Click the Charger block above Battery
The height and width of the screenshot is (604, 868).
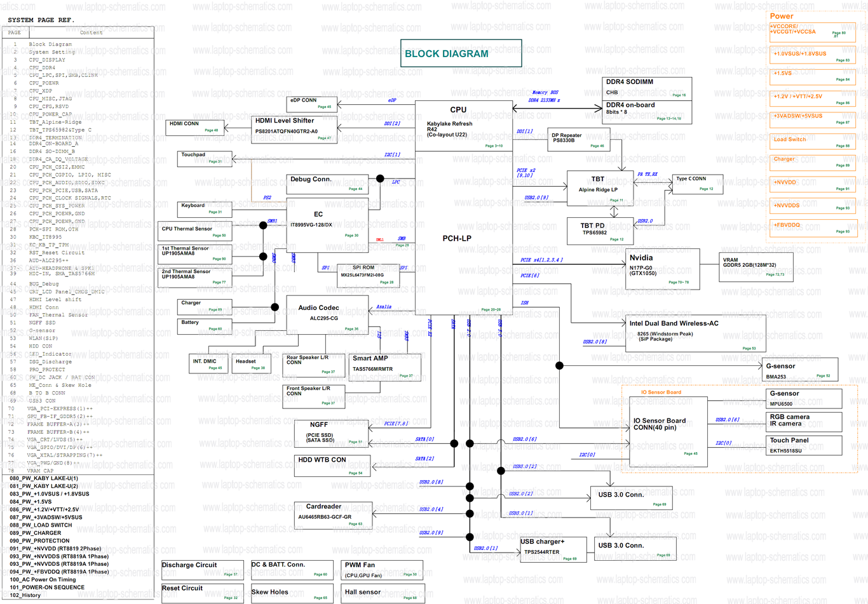point(205,306)
